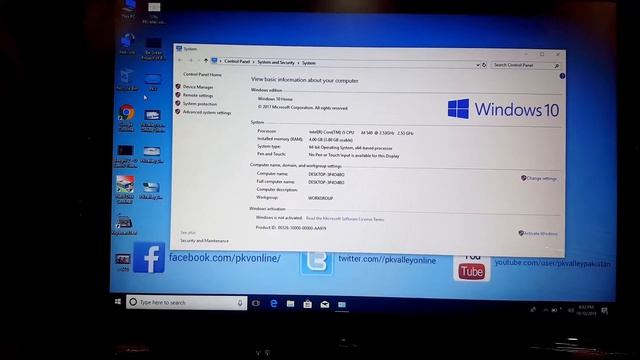Open System protection
Viewport: 640px width, 360px height.
pyautogui.click(x=200, y=104)
